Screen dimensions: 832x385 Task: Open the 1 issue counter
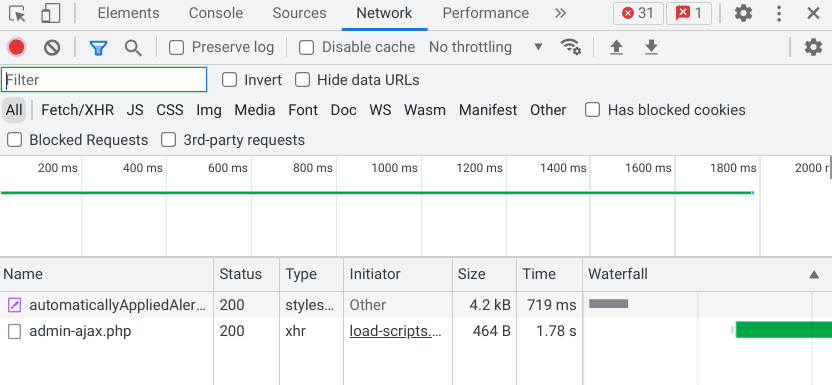coord(689,13)
